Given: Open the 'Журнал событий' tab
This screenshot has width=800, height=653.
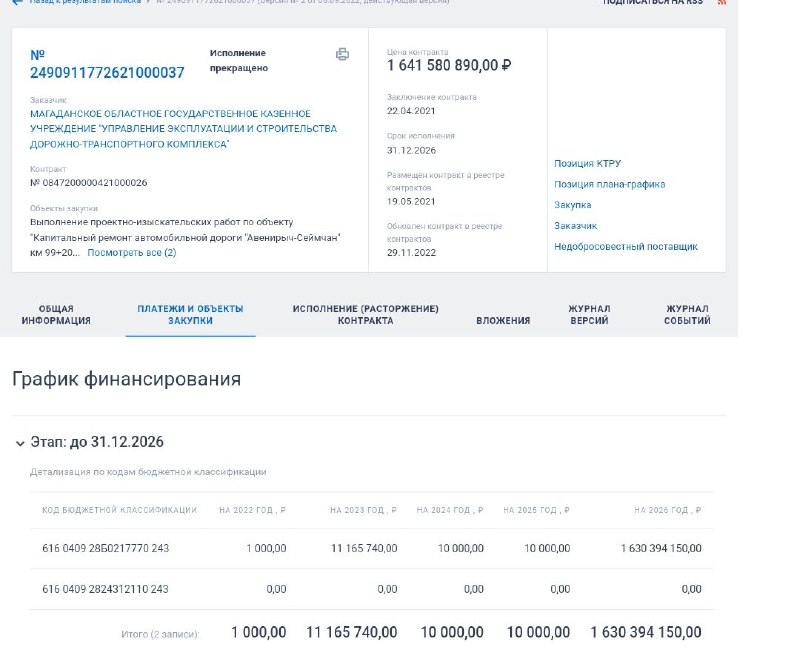Looking at the screenshot, I should tap(687, 315).
